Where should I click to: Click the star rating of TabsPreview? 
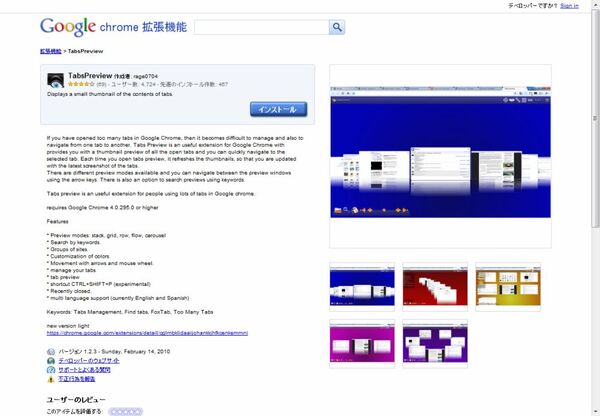[x=81, y=84]
